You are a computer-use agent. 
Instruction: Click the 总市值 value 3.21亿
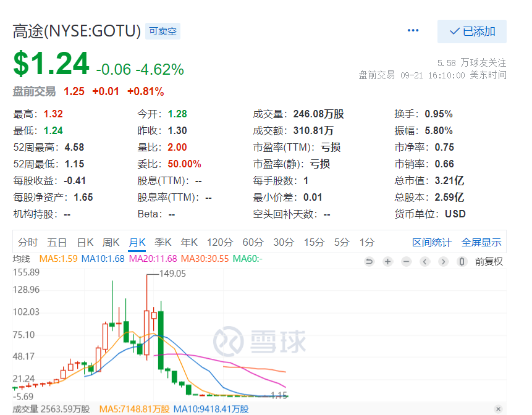449,180
